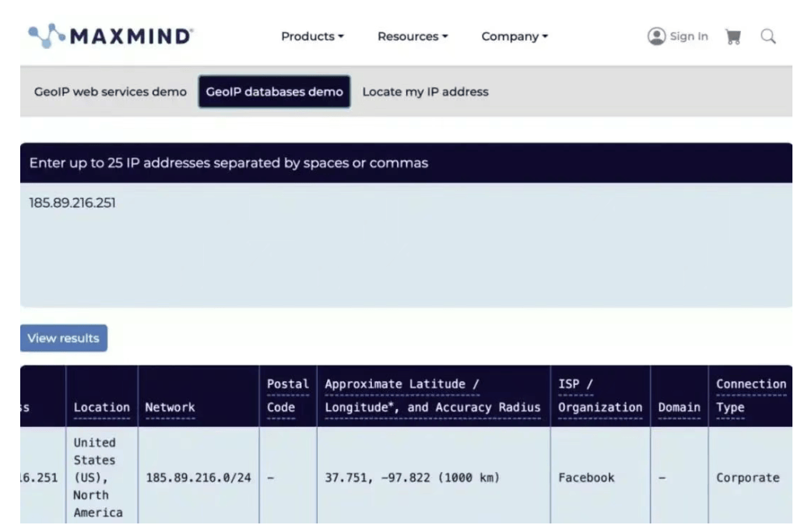Expand the Resources menu
808x532 pixels.
[413, 37]
